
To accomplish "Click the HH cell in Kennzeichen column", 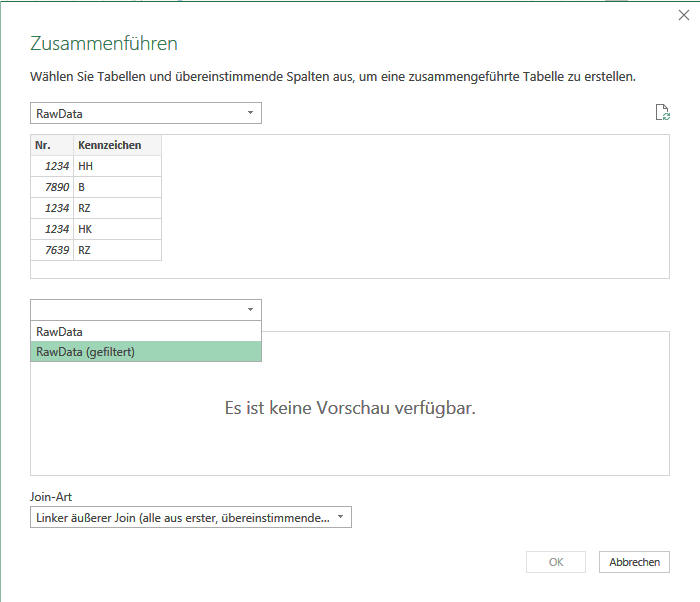I will coord(117,166).
